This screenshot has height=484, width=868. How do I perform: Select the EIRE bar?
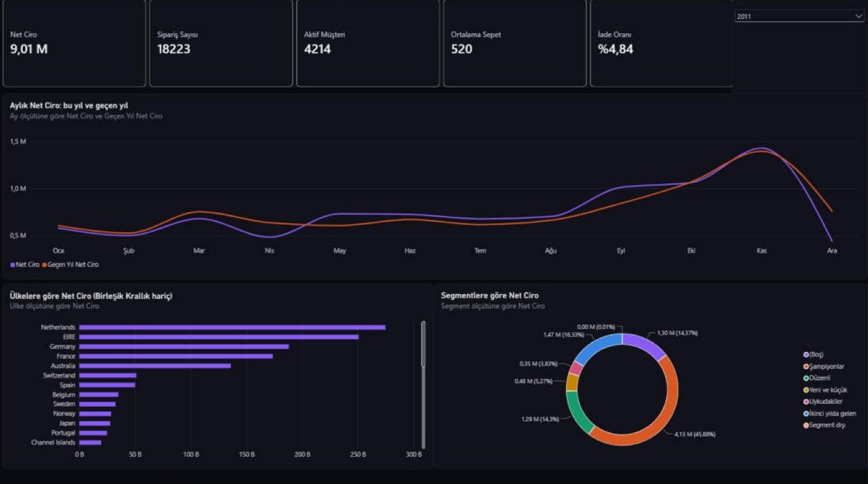(219, 337)
